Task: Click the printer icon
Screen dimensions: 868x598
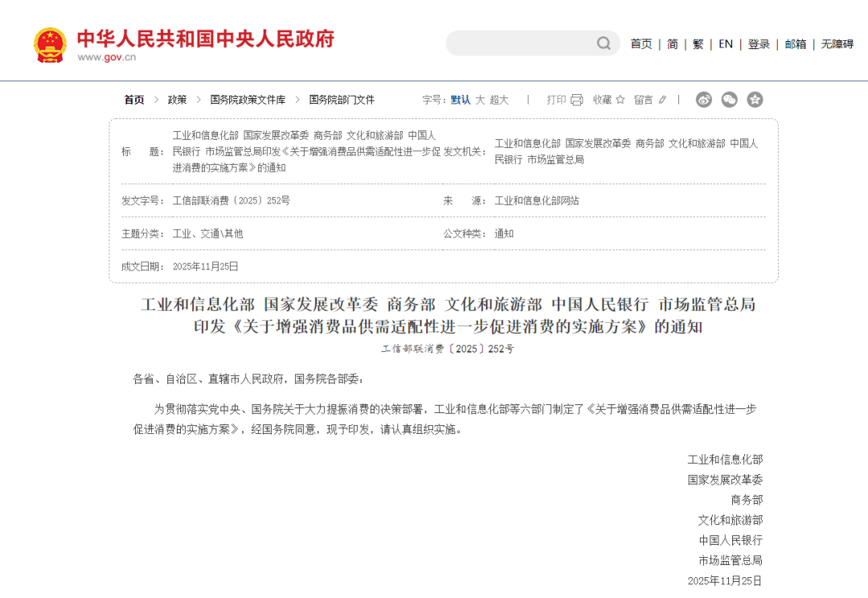Action: point(577,100)
